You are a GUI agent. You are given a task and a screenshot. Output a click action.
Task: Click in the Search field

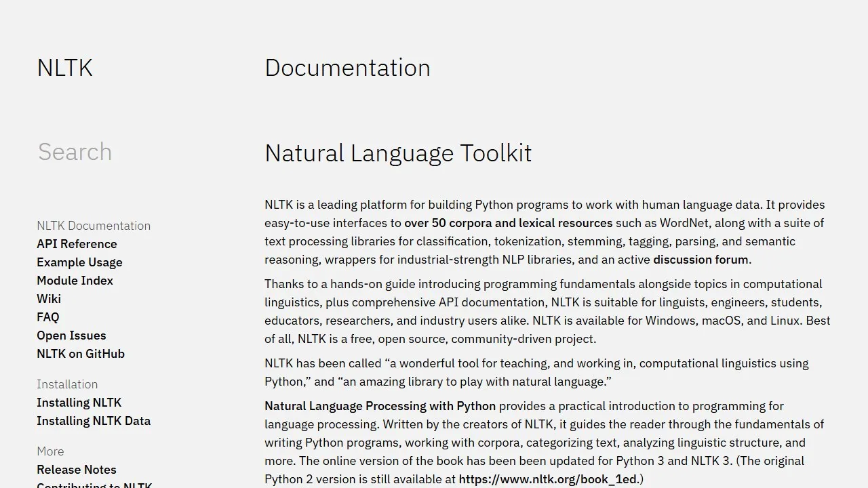pos(122,152)
